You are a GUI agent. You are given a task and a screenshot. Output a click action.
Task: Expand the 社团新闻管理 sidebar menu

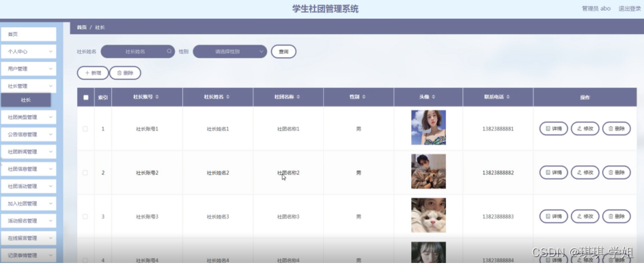click(29, 152)
